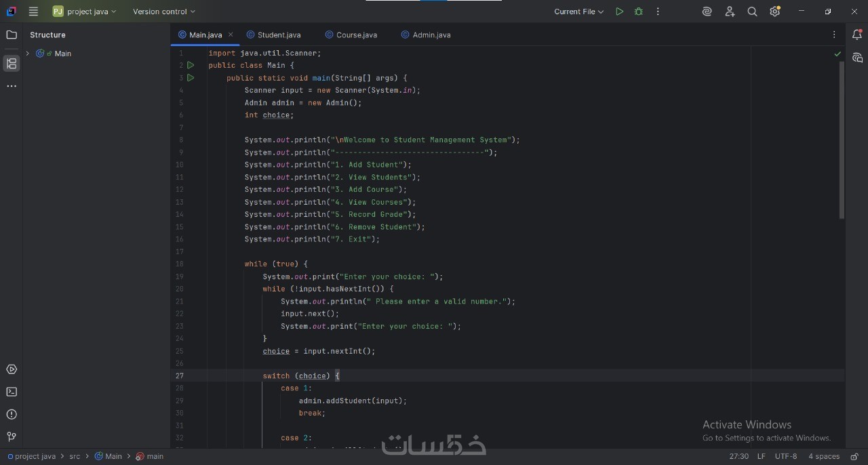Click the "input.next();" line

pyautogui.click(x=310, y=314)
